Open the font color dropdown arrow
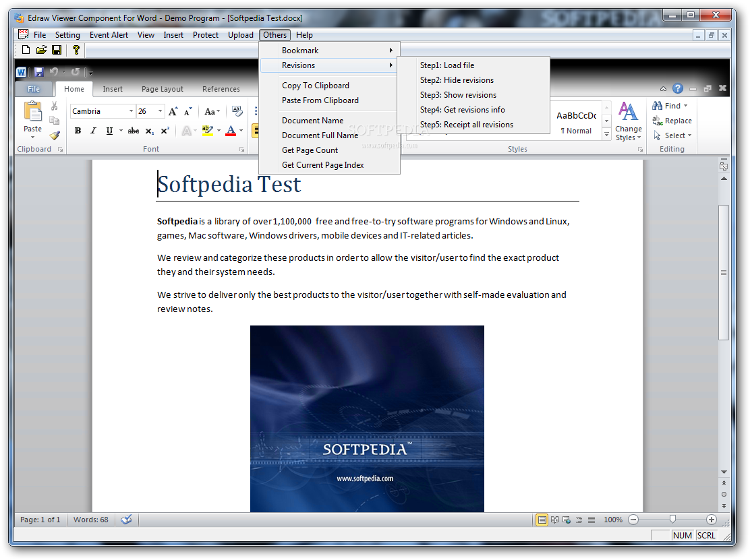Screen dimensions: 750x560 tap(241, 131)
